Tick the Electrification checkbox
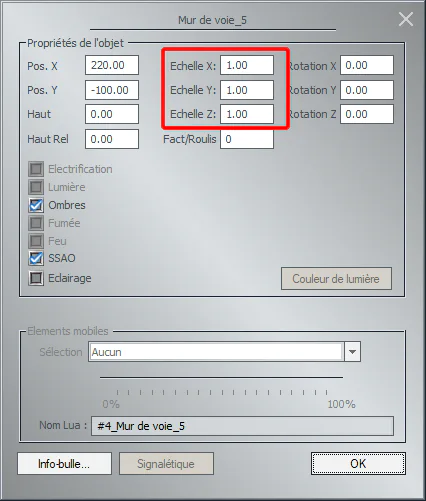The width and height of the screenshot is (426, 501). click(36, 169)
